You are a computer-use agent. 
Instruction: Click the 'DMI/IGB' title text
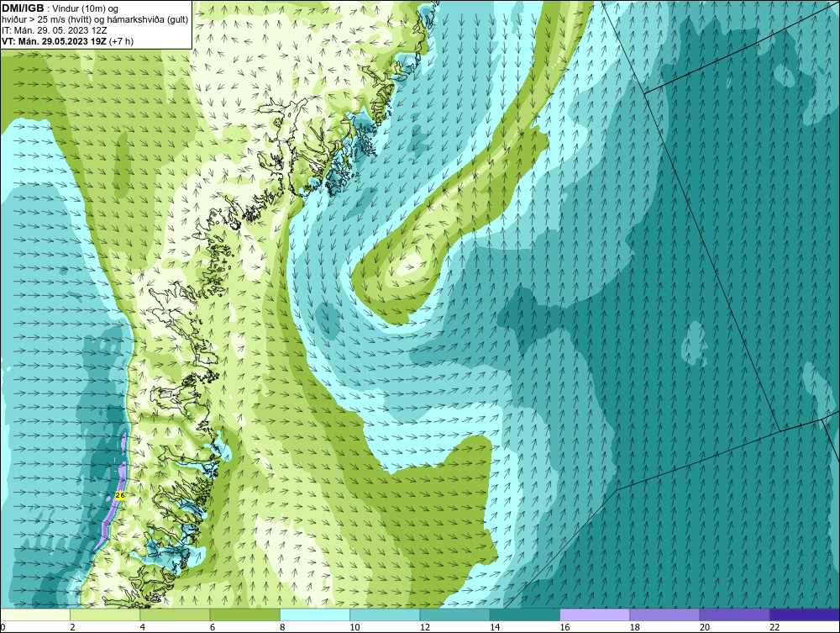pos(23,8)
